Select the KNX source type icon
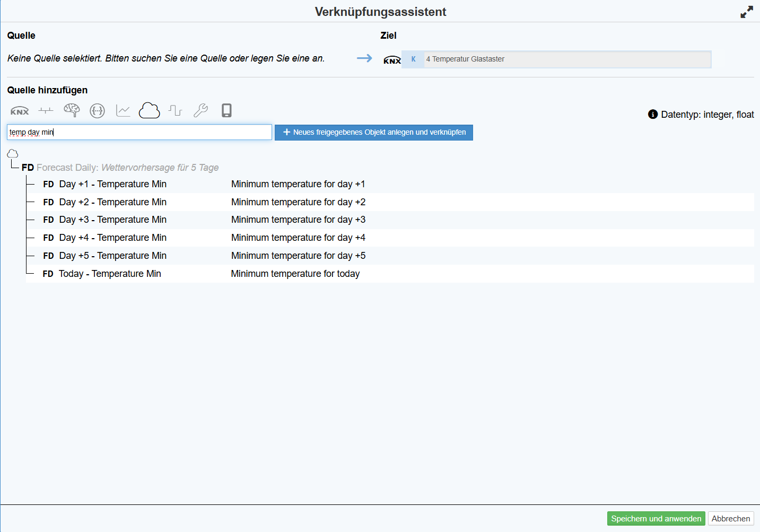 point(20,111)
